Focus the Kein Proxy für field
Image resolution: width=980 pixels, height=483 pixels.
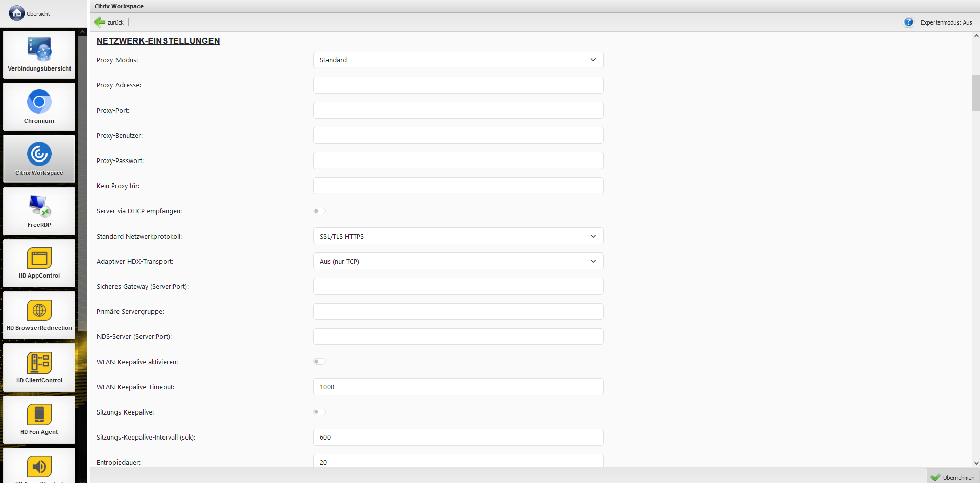pyautogui.click(x=458, y=186)
